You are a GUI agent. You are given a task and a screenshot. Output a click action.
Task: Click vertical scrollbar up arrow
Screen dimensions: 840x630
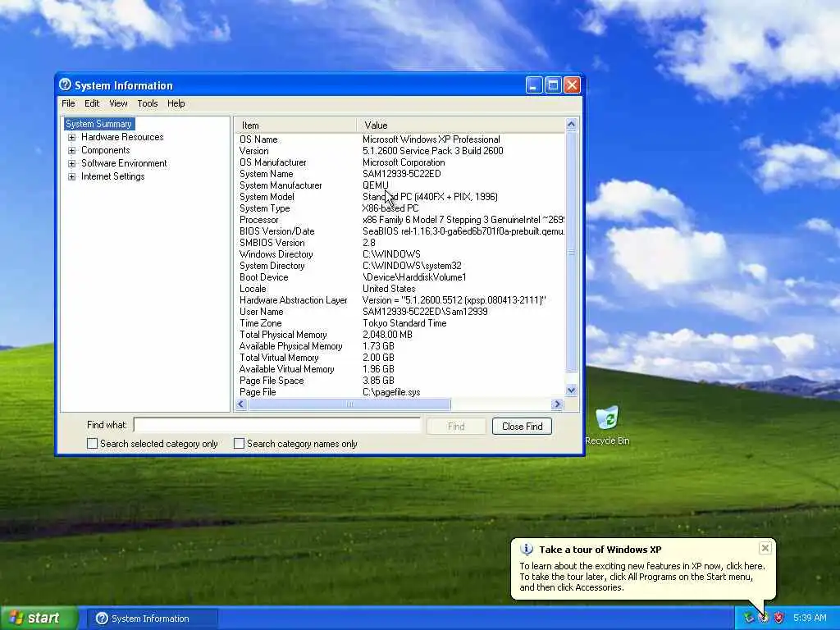tap(571, 125)
